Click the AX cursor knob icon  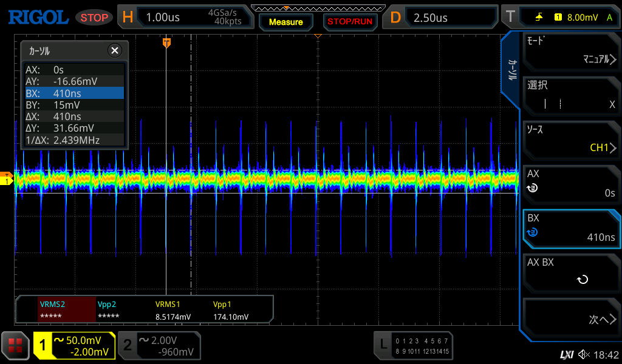[x=533, y=188]
